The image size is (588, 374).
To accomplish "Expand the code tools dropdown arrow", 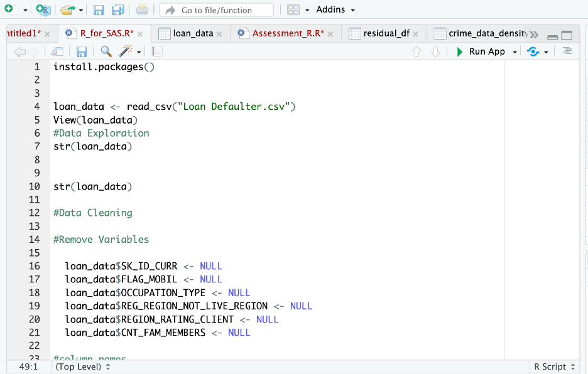I will 139,52.
